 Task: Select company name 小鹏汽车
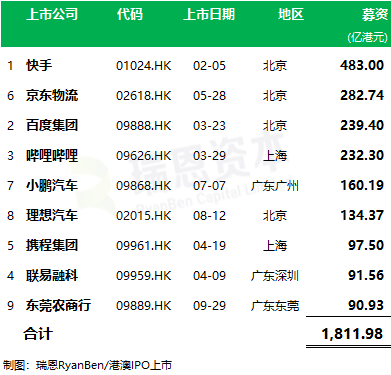tap(52, 185)
